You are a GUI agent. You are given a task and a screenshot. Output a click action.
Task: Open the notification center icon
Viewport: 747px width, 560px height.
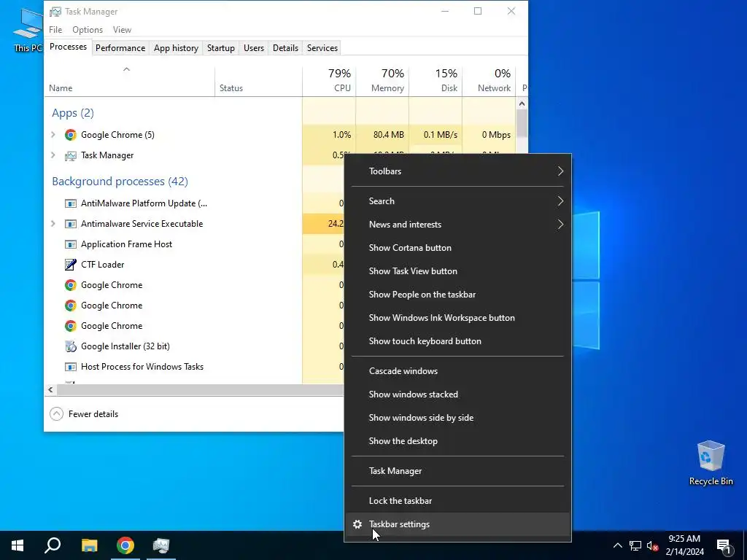coord(724,545)
